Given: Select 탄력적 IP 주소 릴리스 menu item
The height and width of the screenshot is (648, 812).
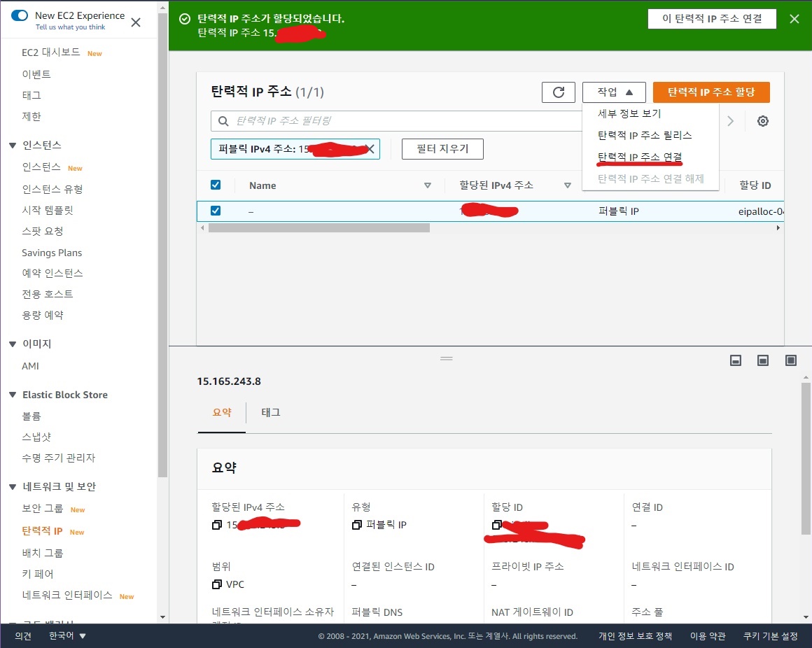Looking at the screenshot, I should click(645, 135).
